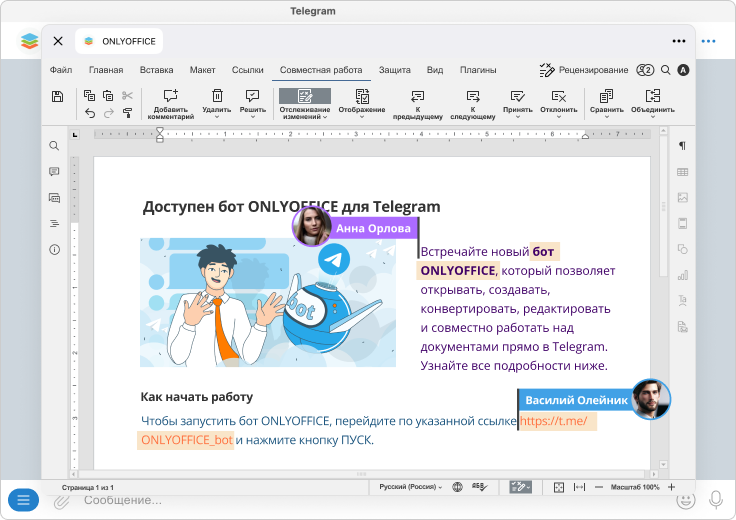The height and width of the screenshot is (520, 736).
Task: Open the Отображение display mode button
Action: click(362, 104)
